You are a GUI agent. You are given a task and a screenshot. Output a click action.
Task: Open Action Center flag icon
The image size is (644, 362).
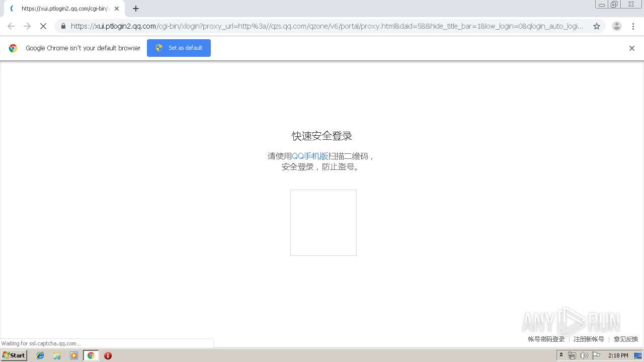[596, 355]
